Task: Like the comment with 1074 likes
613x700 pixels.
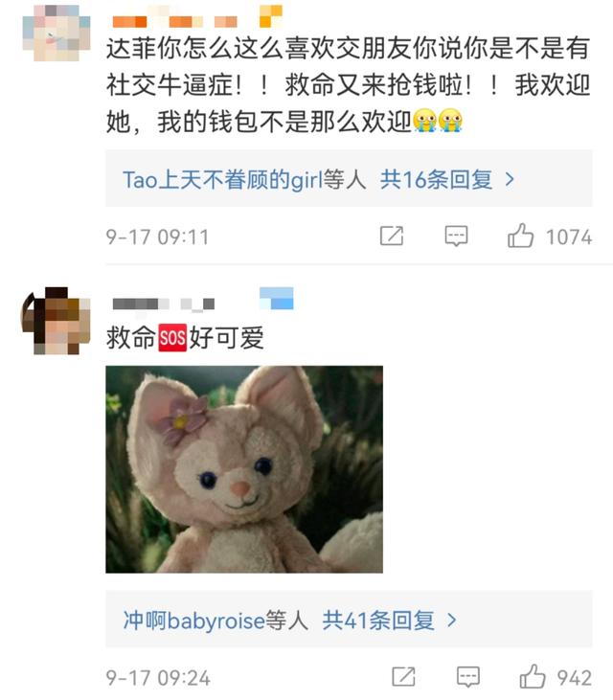Action: pyautogui.click(x=521, y=236)
